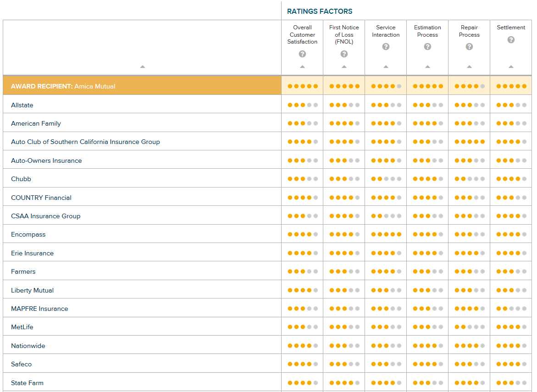Click Safeco's Repair Process rating dots
This screenshot has width=537, height=392.
[x=470, y=364]
